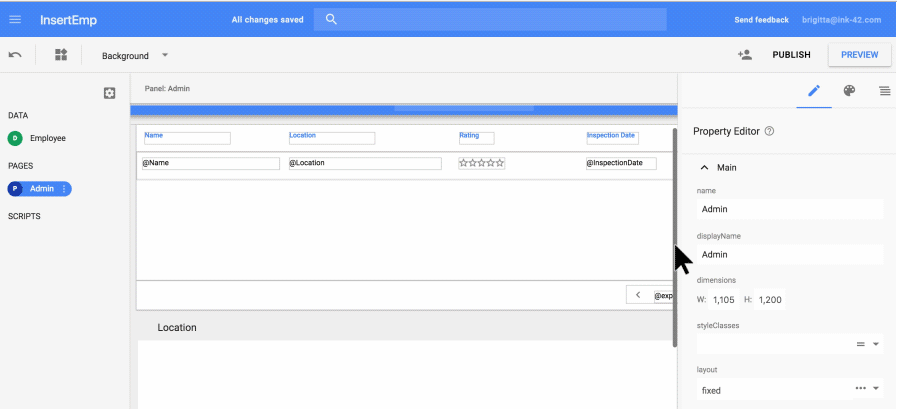Image resolution: width=897 pixels, height=409 pixels.
Task: Click the Location panel heading
Action: [177, 328]
